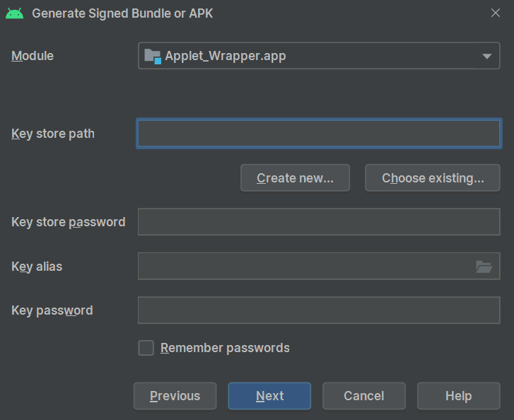
Task: Browse key aliases with the folder icon
Action: coord(484,267)
